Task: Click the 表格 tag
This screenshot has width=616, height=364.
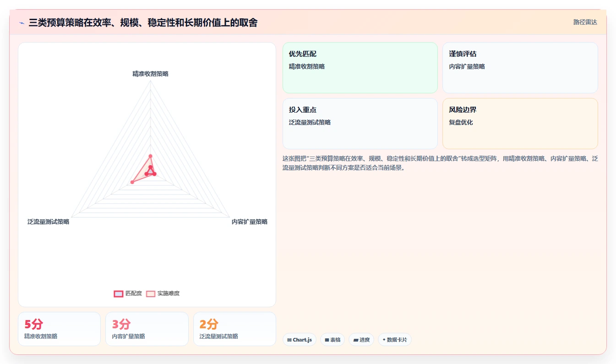Action: click(x=333, y=340)
